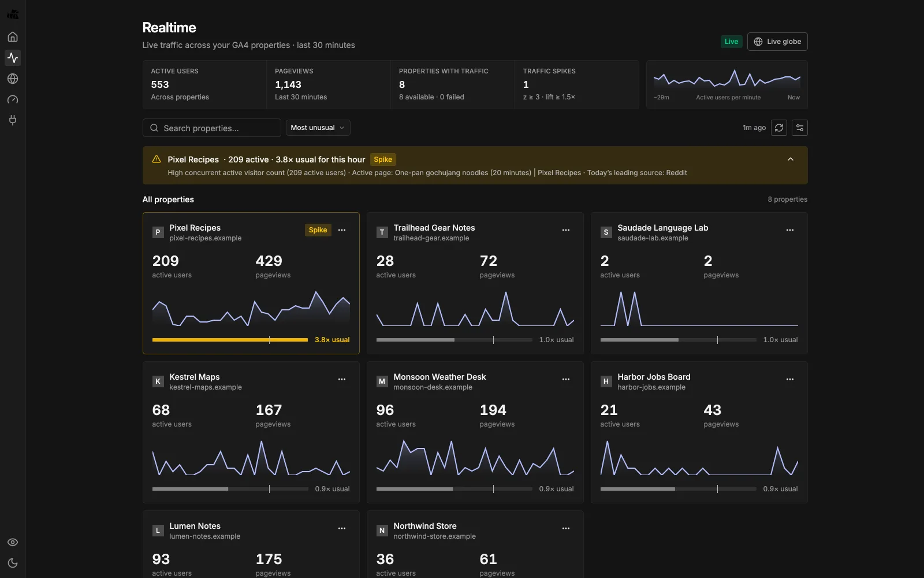The width and height of the screenshot is (924, 578).
Task: Click the Pixel Recipes property title
Action: pyautogui.click(x=195, y=228)
